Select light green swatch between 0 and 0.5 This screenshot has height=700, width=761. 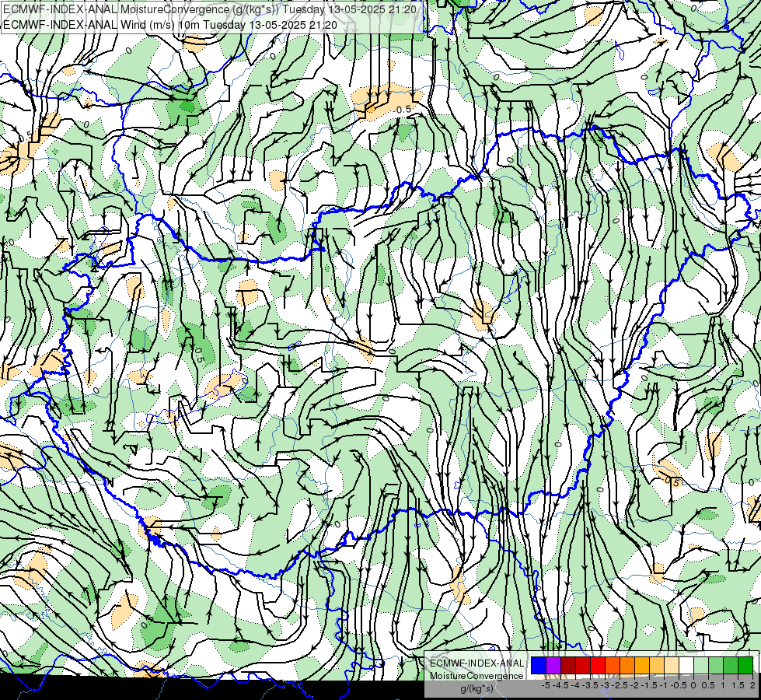point(701,666)
